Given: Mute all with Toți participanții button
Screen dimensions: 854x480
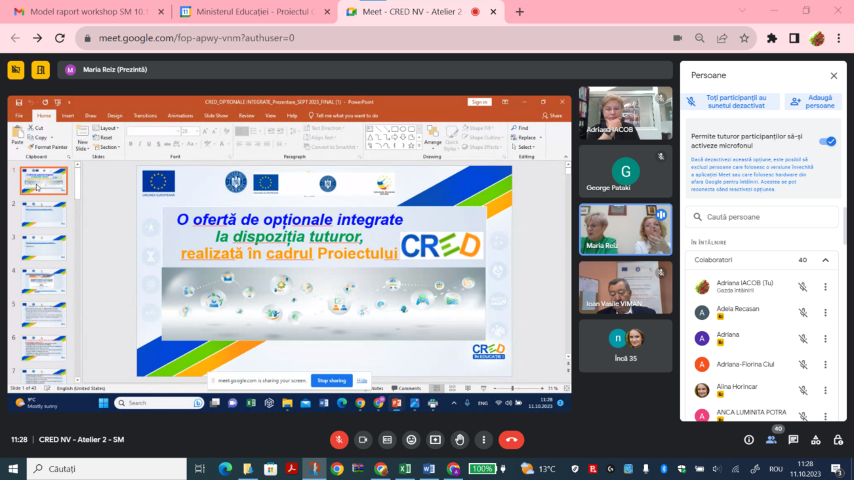Looking at the screenshot, I should tap(730, 101).
